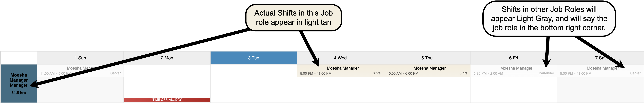Click the white "Shifts in other Job Roles" callout
Screen dimensions: 644x103
pos(549,19)
